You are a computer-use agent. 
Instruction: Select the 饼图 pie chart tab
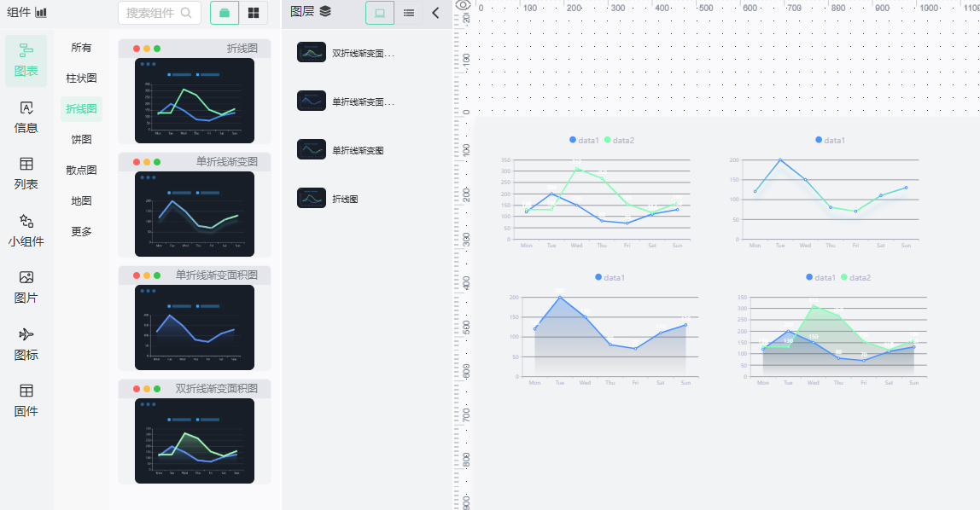coord(81,139)
